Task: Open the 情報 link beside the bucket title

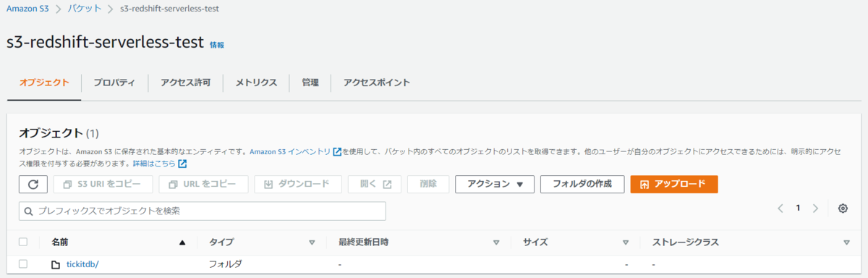Action: click(217, 45)
